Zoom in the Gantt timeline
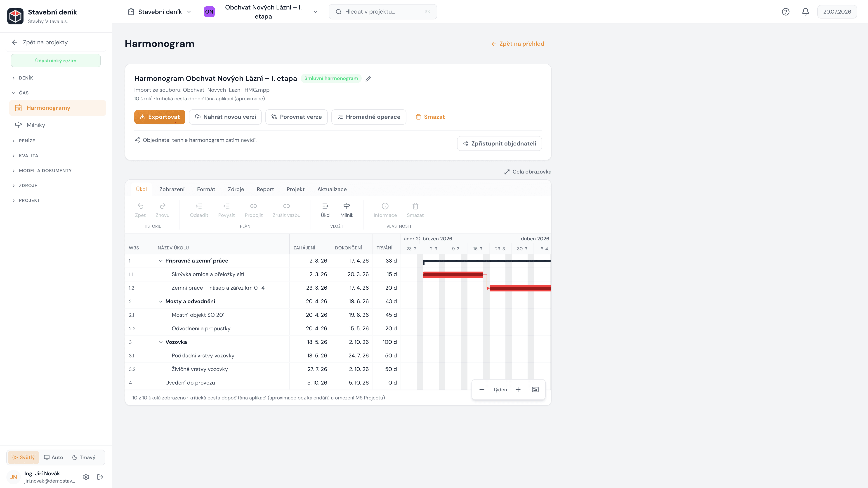 tap(518, 390)
